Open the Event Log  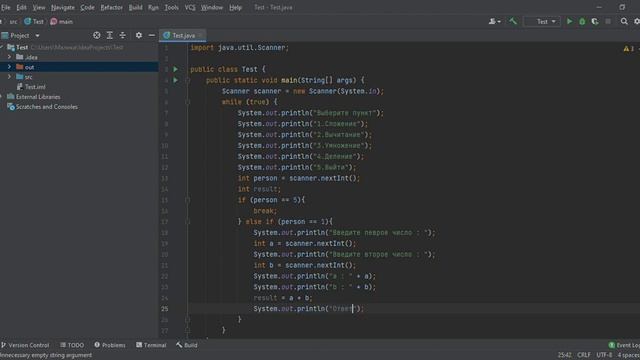[624, 345]
